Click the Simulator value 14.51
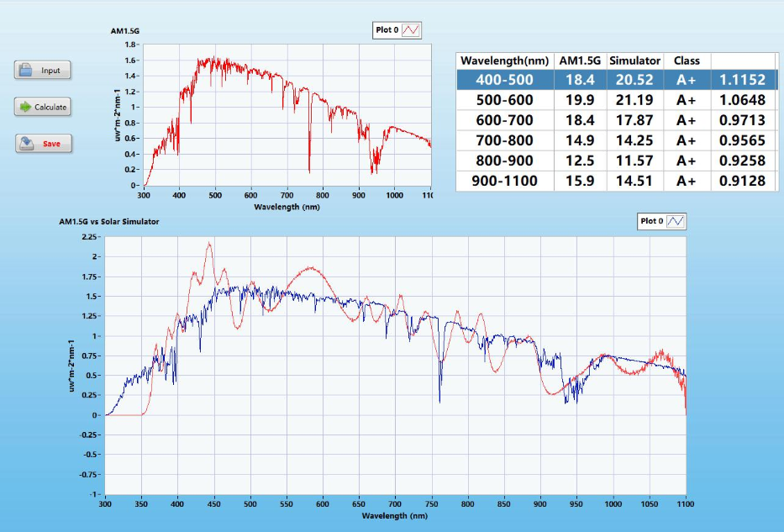Image resolution: width=784 pixels, height=532 pixels. 634,181
